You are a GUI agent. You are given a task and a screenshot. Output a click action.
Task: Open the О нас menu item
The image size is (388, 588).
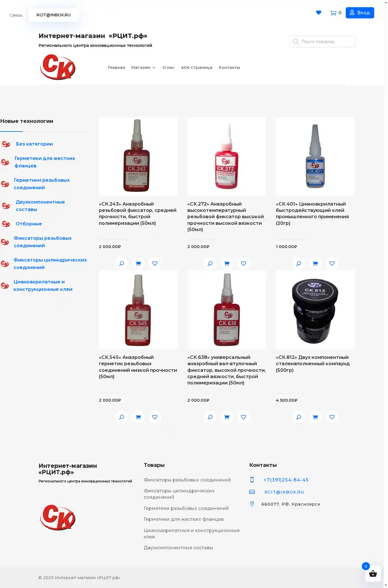coord(168,67)
